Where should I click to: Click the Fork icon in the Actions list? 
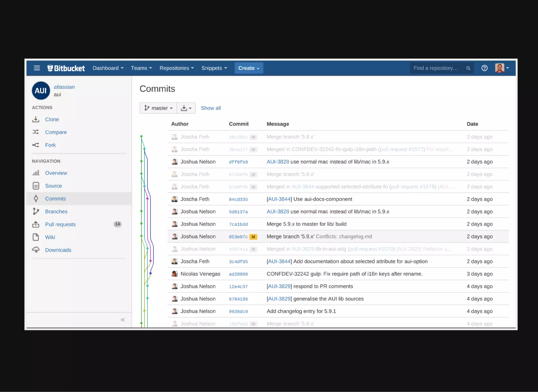click(36, 145)
